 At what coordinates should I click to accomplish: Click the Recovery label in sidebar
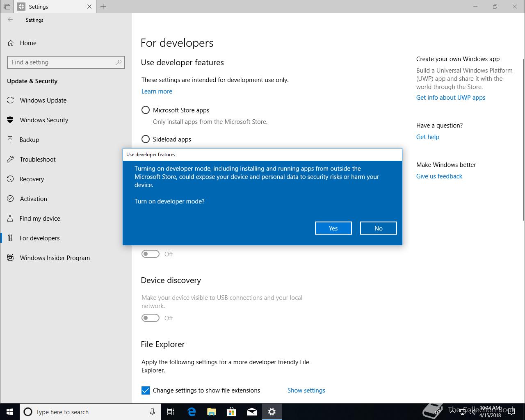(x=32, y=179)
